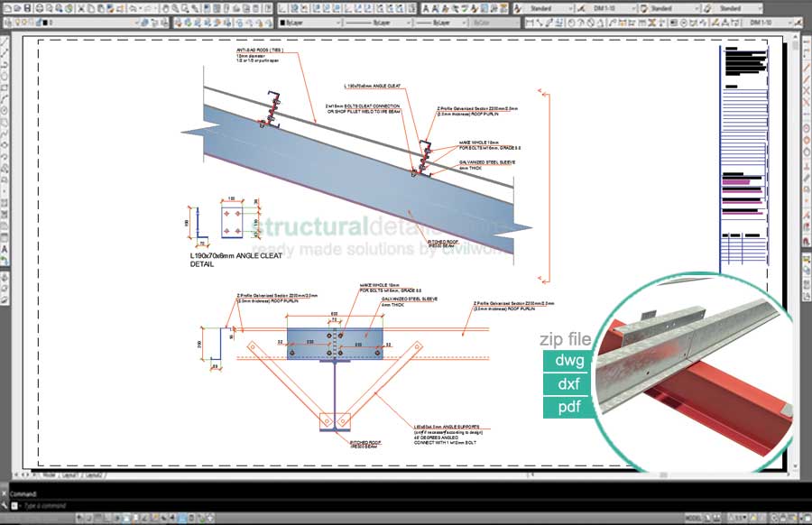Click the ByColor color swatch
The width and height of the screenshot is (812, 525).
pyautogui.click(x=492, y=22)
